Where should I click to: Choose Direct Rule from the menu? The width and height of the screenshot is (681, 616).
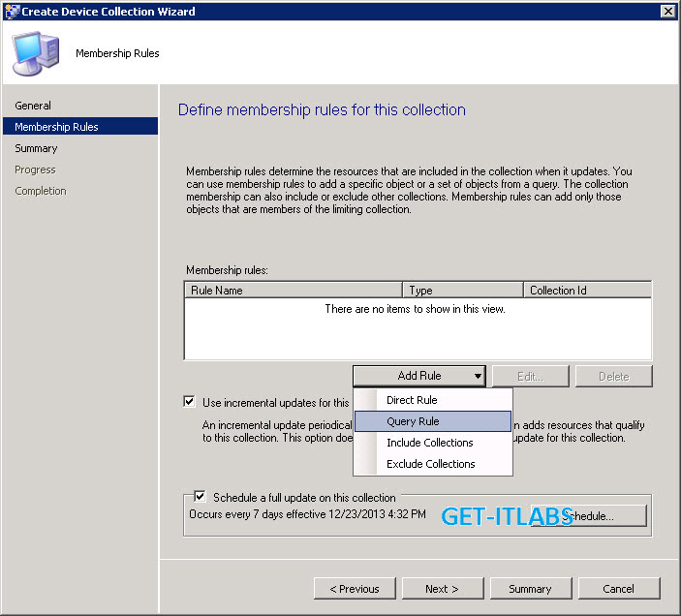tap(433, 400)
